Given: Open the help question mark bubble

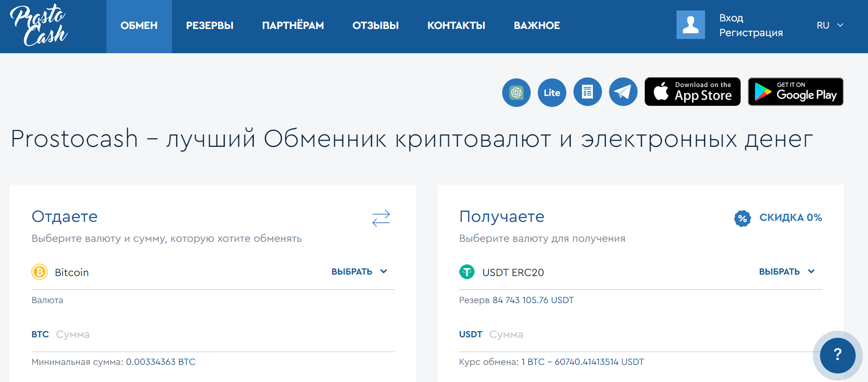Looking at the screenshot, I should point(838,355).
